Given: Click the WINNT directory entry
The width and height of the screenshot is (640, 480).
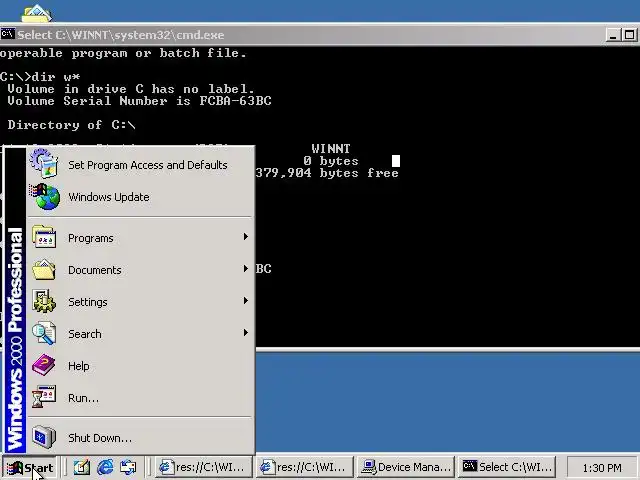Looking at the screenshot, I should coord(331,149).
